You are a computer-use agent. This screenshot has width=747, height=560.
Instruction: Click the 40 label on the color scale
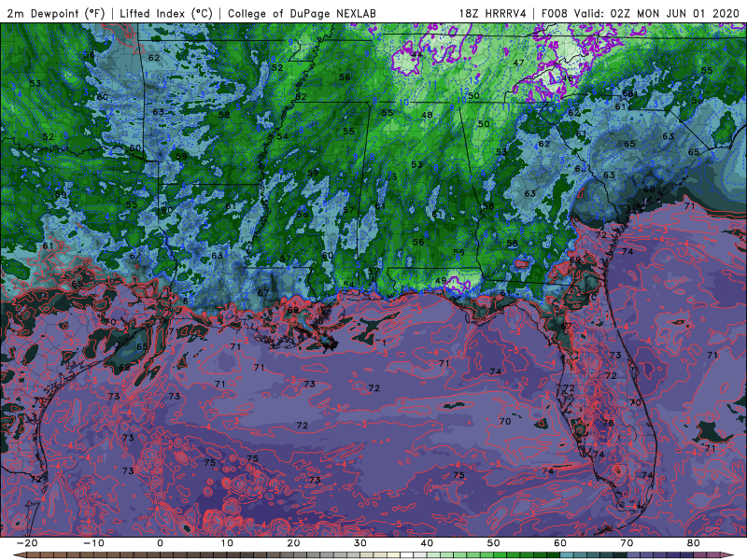pos(427,543)
